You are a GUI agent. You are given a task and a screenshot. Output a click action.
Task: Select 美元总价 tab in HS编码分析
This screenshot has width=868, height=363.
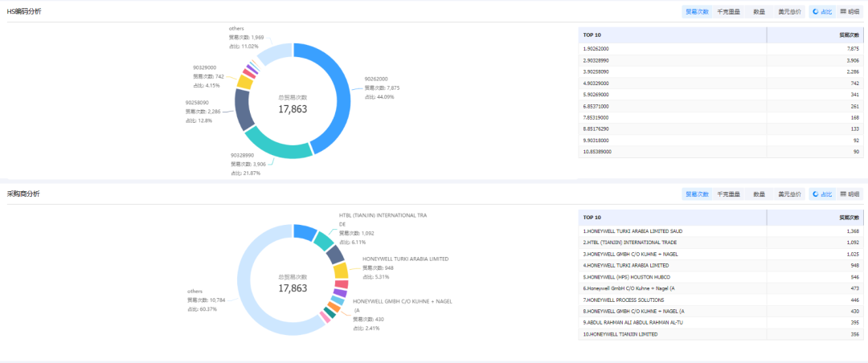pos(788,11)
